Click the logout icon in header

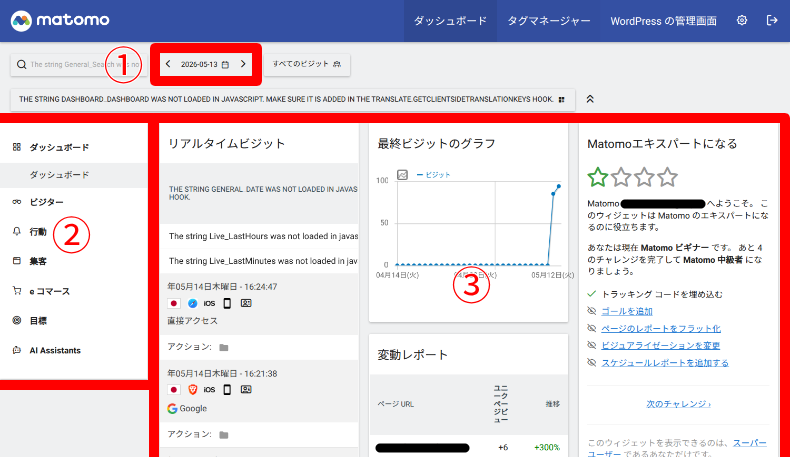pos(772,20)
